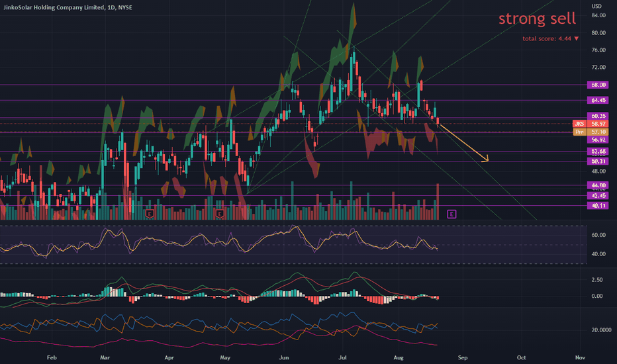
Task: Click the May label on time axis
Action: click(x=225, y=357)
